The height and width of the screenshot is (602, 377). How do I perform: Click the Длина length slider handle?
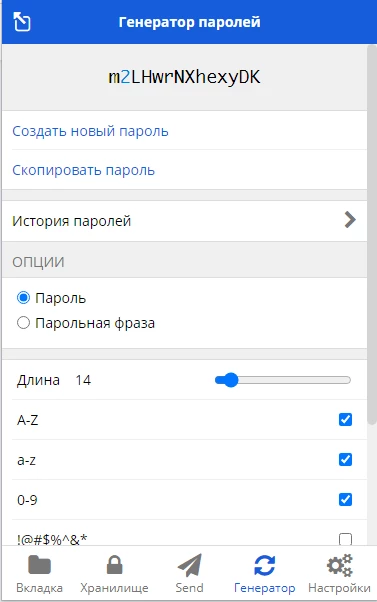(230, 380)
